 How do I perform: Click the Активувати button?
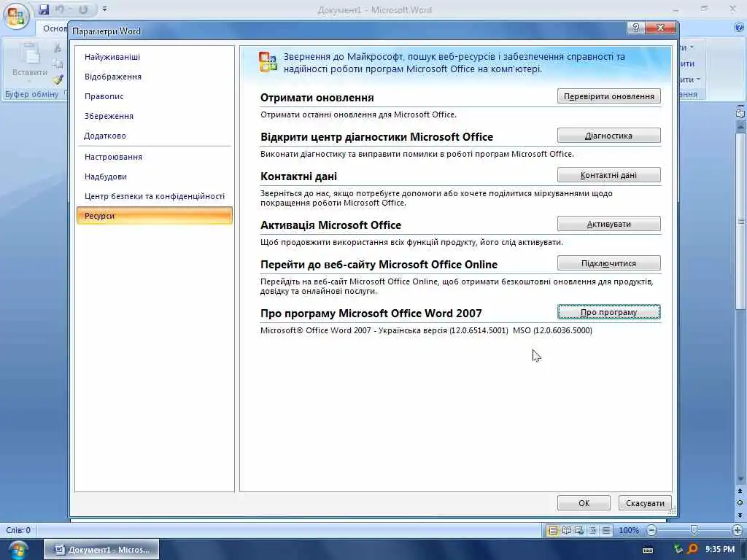point(609,224)
